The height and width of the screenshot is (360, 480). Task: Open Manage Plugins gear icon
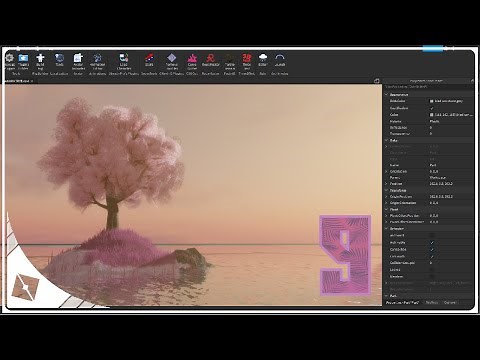point(9,58)
